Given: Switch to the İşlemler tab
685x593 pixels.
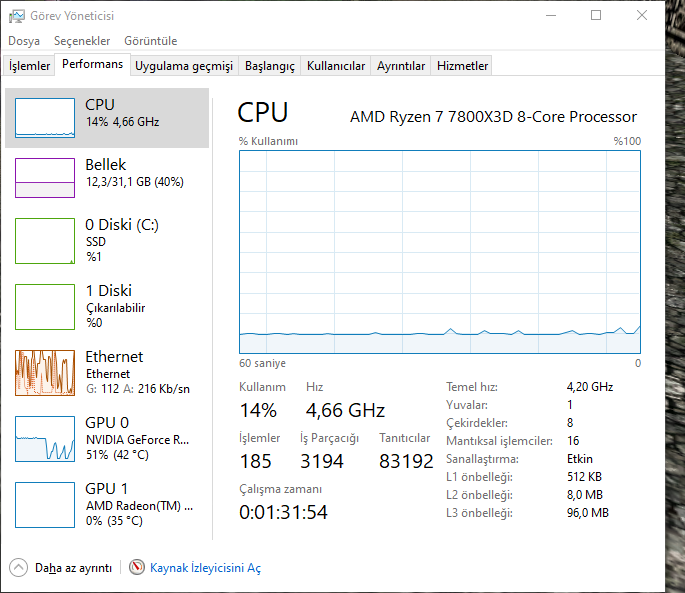Looking at the screenshot, I should tap(29, 66).
